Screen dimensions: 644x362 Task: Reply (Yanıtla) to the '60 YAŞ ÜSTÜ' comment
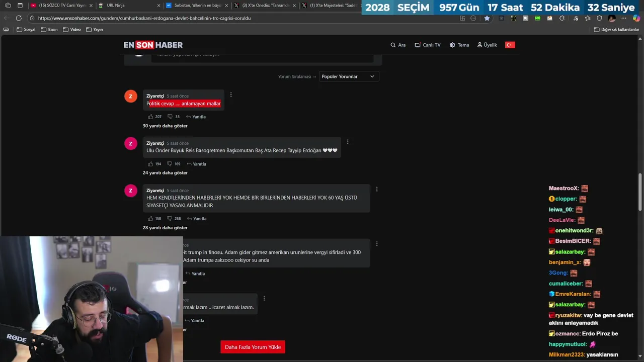click(x=197, y=219)
